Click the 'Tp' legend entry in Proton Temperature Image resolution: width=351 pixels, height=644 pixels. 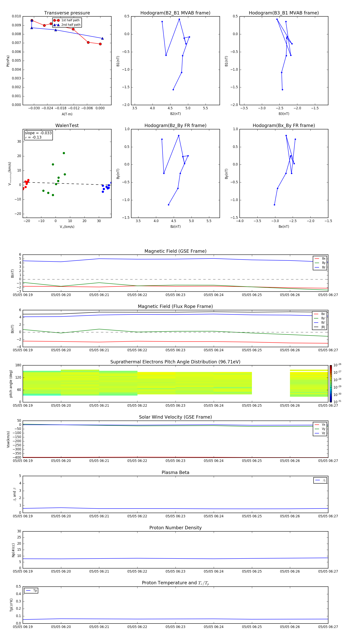tap(31, 591)
